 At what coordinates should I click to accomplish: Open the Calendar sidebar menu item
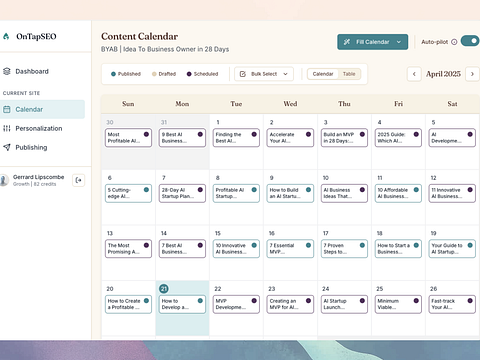click(42, 109)
